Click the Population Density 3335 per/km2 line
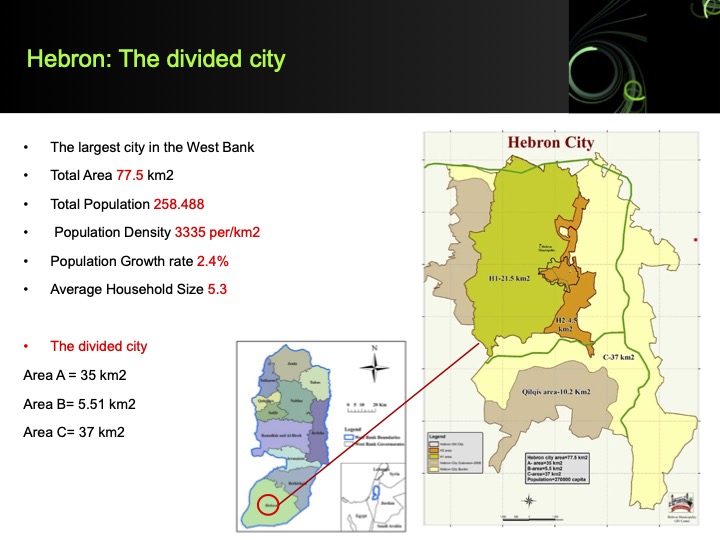Image resolution: width=720 pixels, height=540 pixels. (157, 232)
